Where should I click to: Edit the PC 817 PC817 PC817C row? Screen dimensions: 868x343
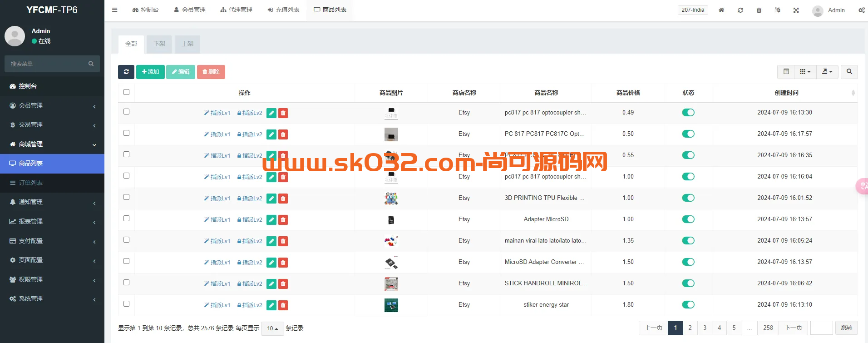click(x=271, y=134)
